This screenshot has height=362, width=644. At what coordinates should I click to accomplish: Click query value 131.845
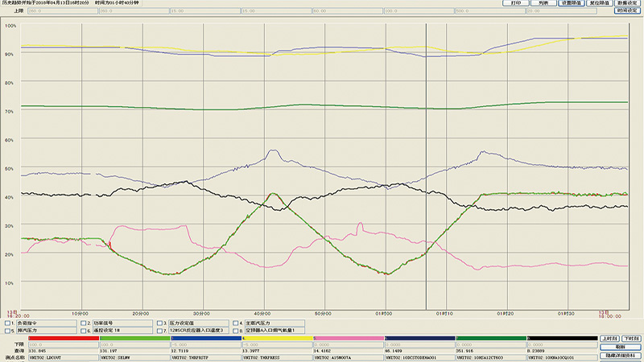tap(37, 351)
